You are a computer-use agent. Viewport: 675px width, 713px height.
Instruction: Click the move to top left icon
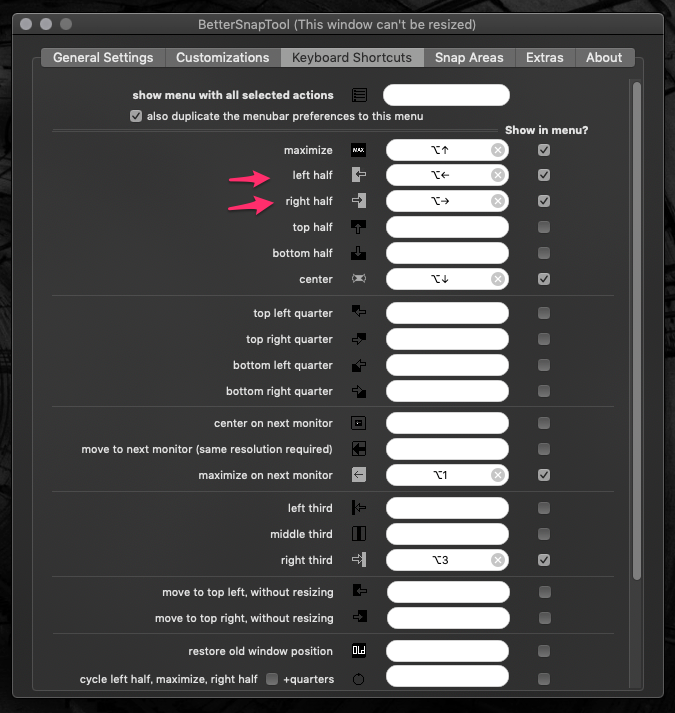[359, 591]
